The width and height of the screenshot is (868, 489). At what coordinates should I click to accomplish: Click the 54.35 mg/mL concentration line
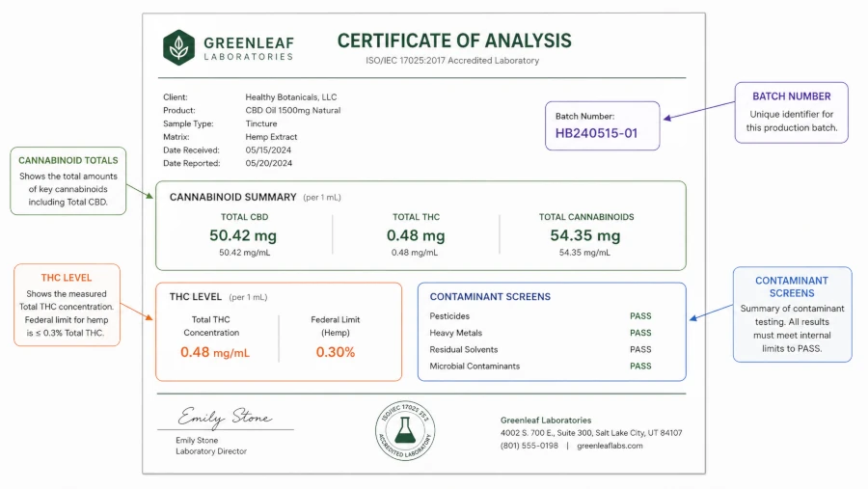pyautogui.click(x=584, y=253)
